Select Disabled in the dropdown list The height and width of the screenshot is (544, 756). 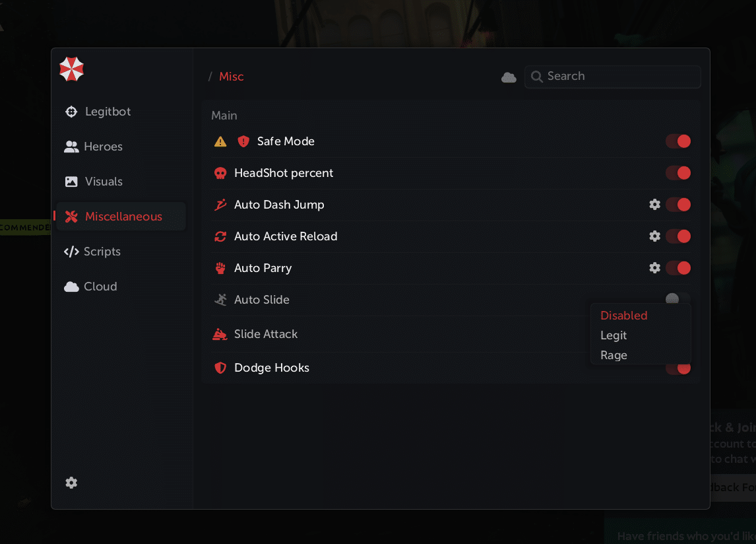pos(624,316)
